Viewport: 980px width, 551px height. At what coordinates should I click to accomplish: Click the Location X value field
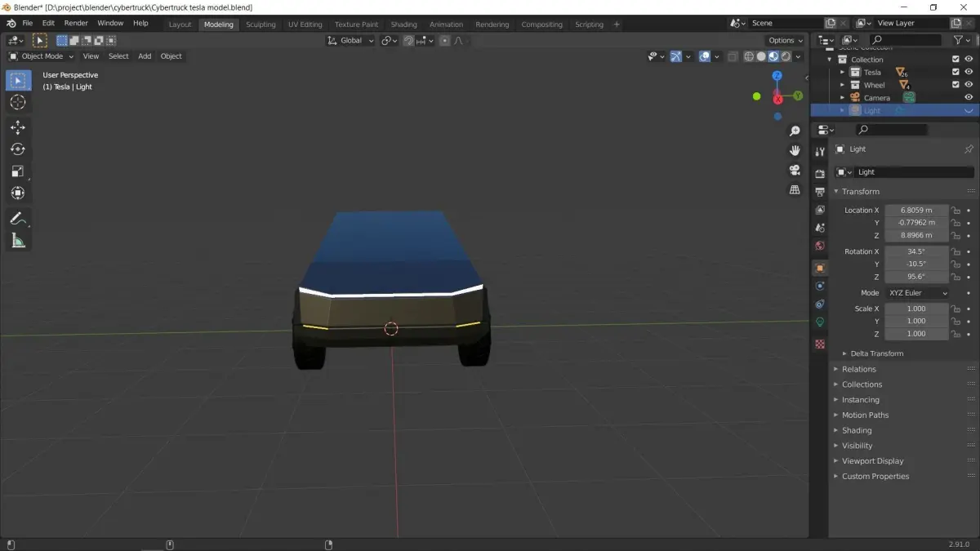coord(917,210)
